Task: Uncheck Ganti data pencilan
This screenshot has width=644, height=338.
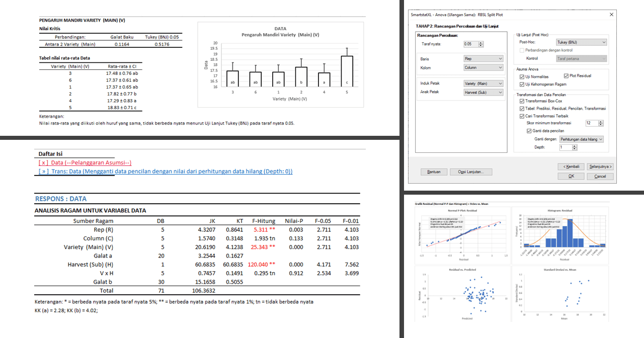Action: [x=529, y=131]
